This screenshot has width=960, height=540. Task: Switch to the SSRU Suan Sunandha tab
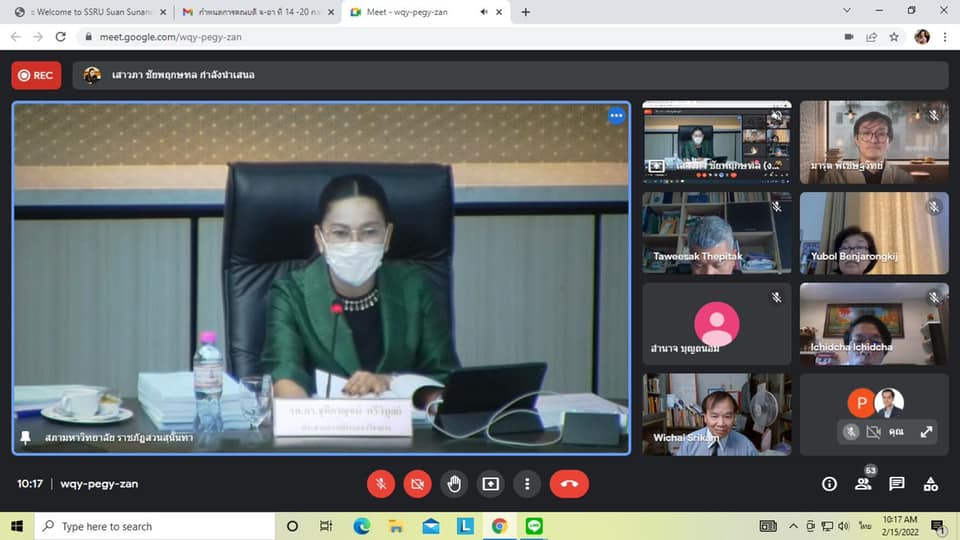88,12
